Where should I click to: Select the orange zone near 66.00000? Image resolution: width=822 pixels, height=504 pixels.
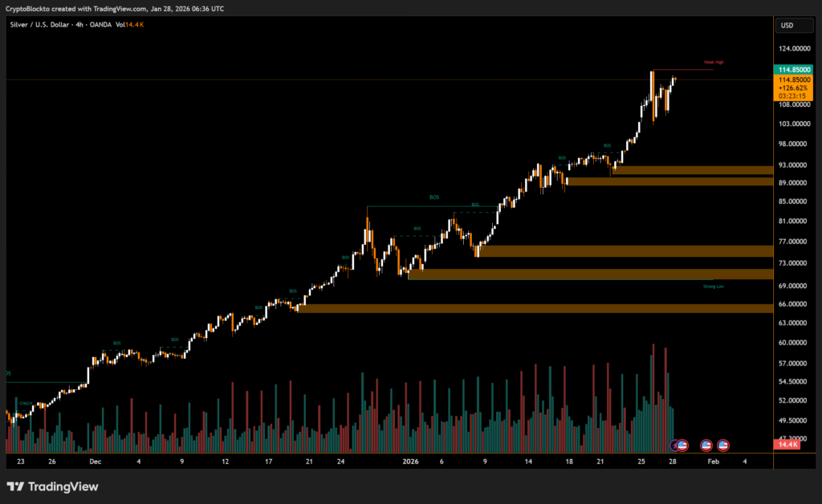pyautogui.click(x=534, y=308)
